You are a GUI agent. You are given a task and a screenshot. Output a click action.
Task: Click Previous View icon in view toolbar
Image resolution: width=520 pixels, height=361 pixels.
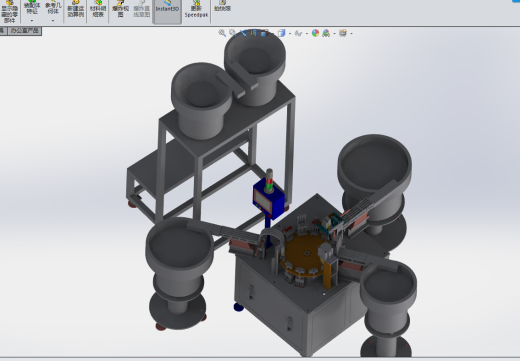pyautogui.click(x=243, y=33)
